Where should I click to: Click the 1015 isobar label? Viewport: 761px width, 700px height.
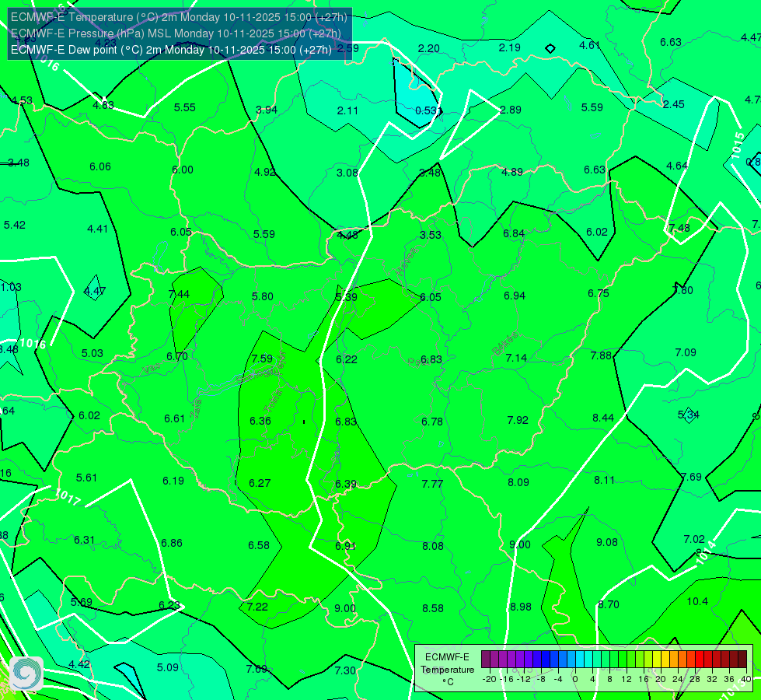point(737,145)
